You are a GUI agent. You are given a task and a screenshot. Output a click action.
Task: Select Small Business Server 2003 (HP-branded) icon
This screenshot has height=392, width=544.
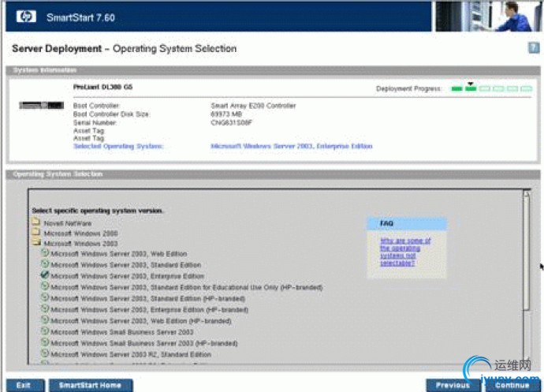click(x=45, y=342)
